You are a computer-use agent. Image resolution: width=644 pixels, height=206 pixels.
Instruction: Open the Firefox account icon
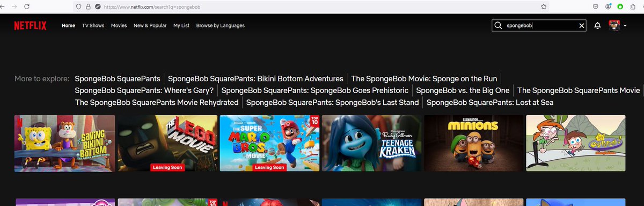click(x=608, y=6)
